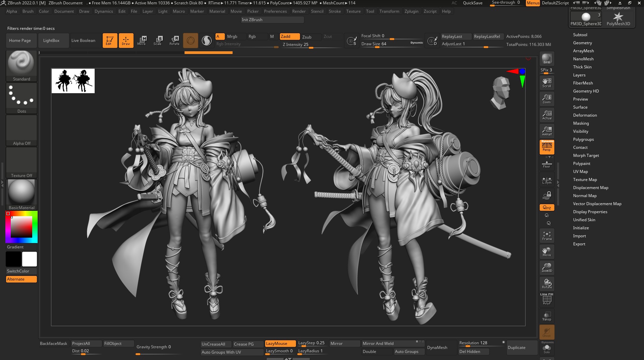Activate the Draw mode icon

click(126, 41)
